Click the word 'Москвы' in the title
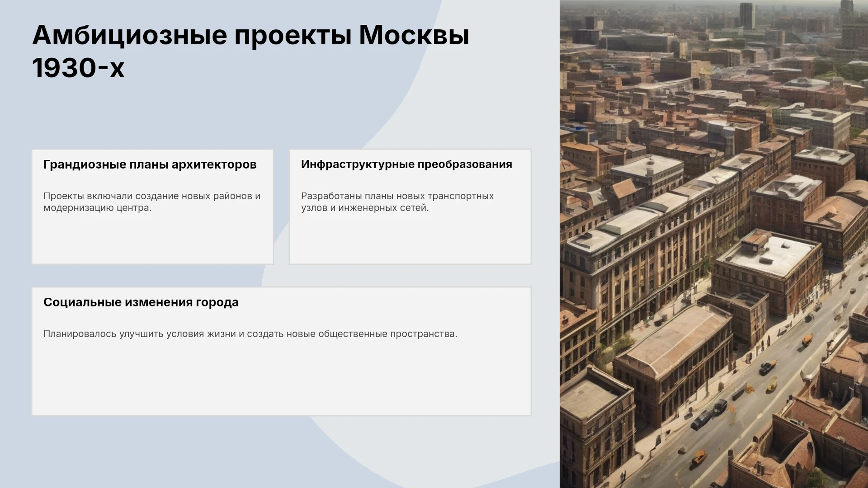 (414, 35)
